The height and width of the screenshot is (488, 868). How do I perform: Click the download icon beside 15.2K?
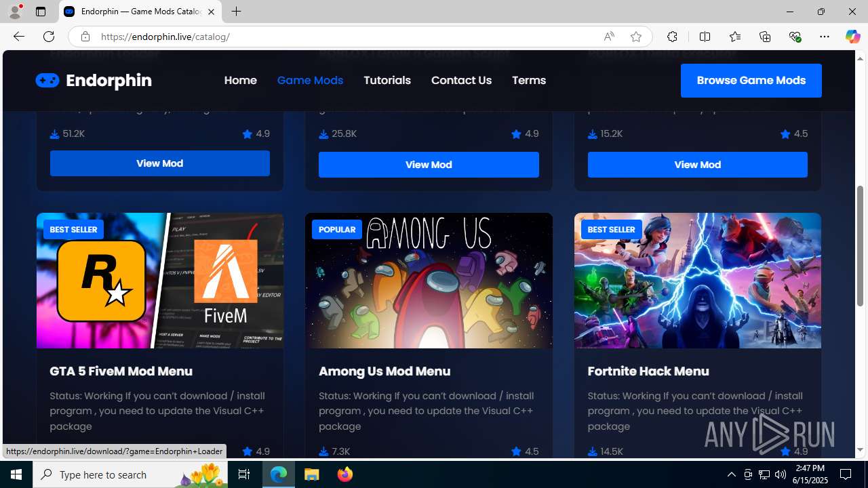point(592,134)
